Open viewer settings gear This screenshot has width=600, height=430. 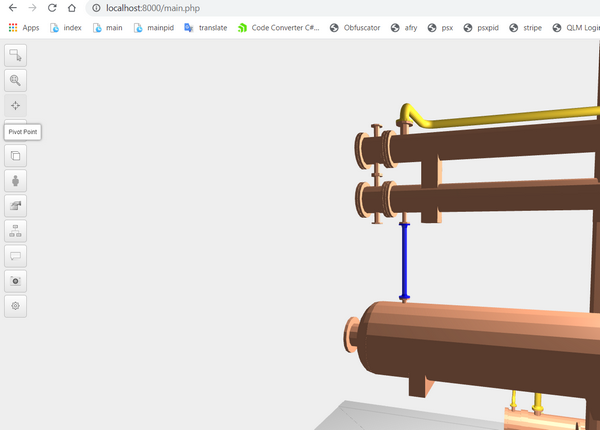pyautogui.click(x=16, y=306)
